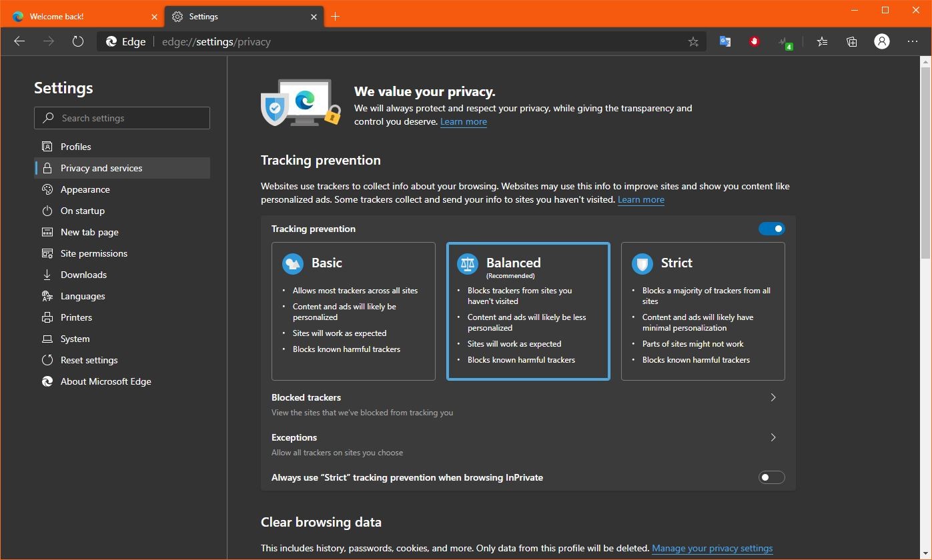Viewport: 932px width, 560px height.
Task: Click the privacy shield and lock illustration
Action: point(301,102)
